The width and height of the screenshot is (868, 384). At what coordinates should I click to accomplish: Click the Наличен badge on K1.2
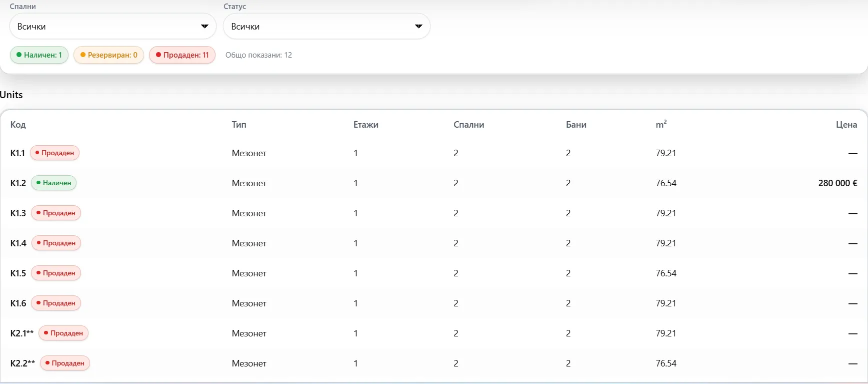tap(54, 183)
